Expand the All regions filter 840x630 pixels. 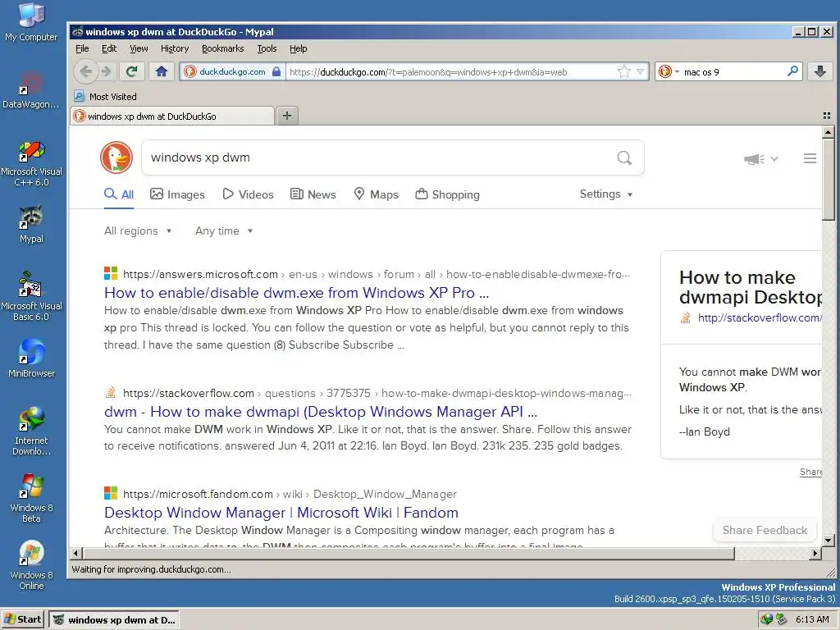tap(138, 231)
